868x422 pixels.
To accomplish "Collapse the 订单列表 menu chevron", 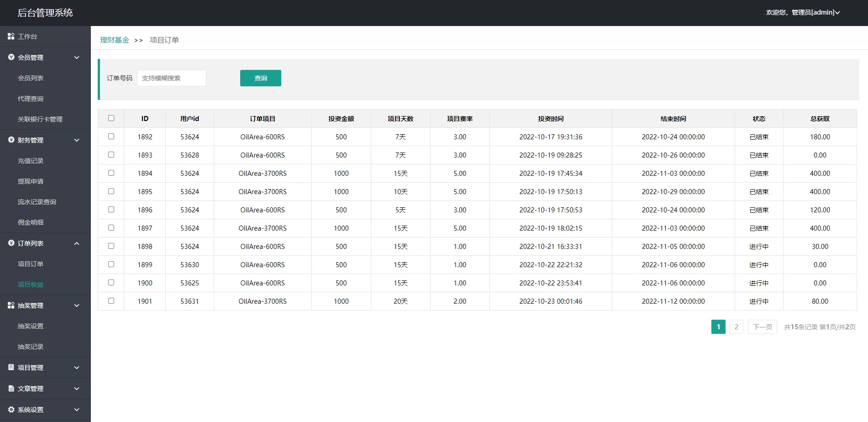I will [x=77, y=243].
